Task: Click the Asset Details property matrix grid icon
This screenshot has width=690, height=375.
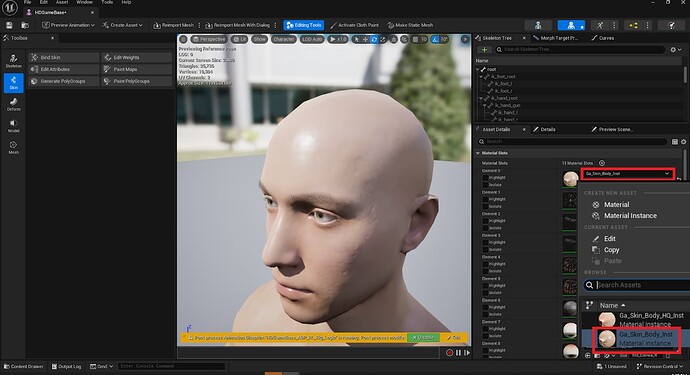Action: tap(675, 142)
